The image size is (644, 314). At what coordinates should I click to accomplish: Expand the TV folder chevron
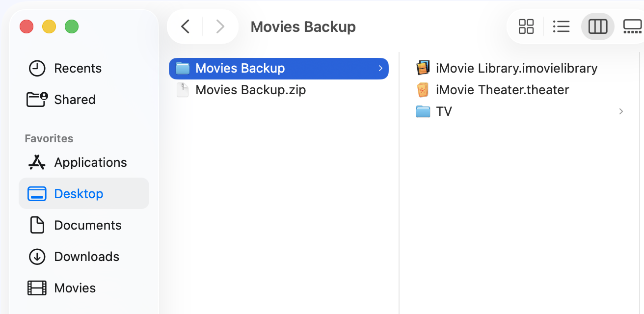[621, 111]
